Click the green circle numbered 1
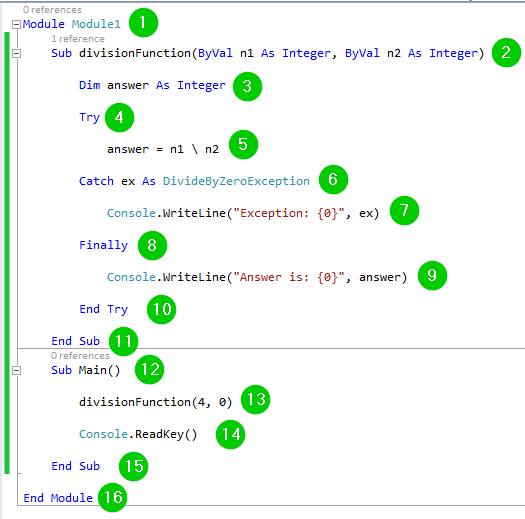The width and height of the screenshot is (525, 519). (x=143, y=23)
